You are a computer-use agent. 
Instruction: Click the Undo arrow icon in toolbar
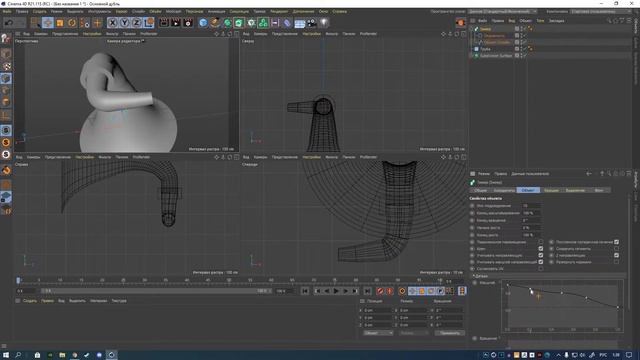tap(9, 23)
